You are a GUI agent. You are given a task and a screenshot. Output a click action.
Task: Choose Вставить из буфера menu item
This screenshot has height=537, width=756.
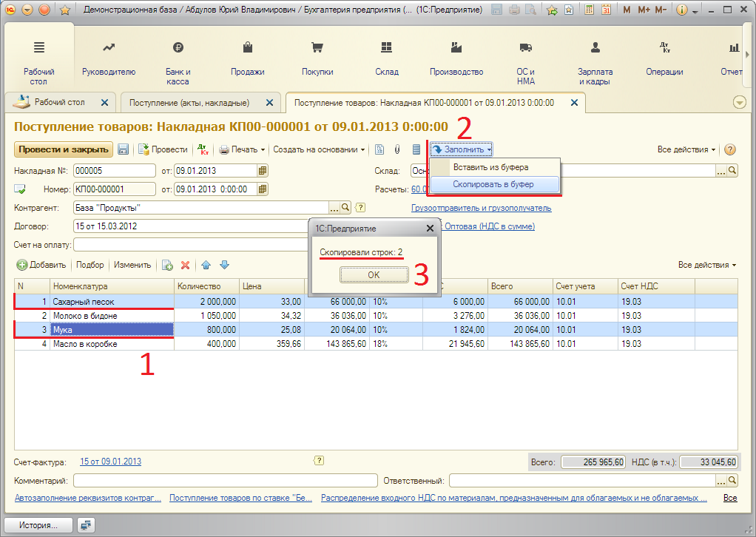(x=490, y=167)
